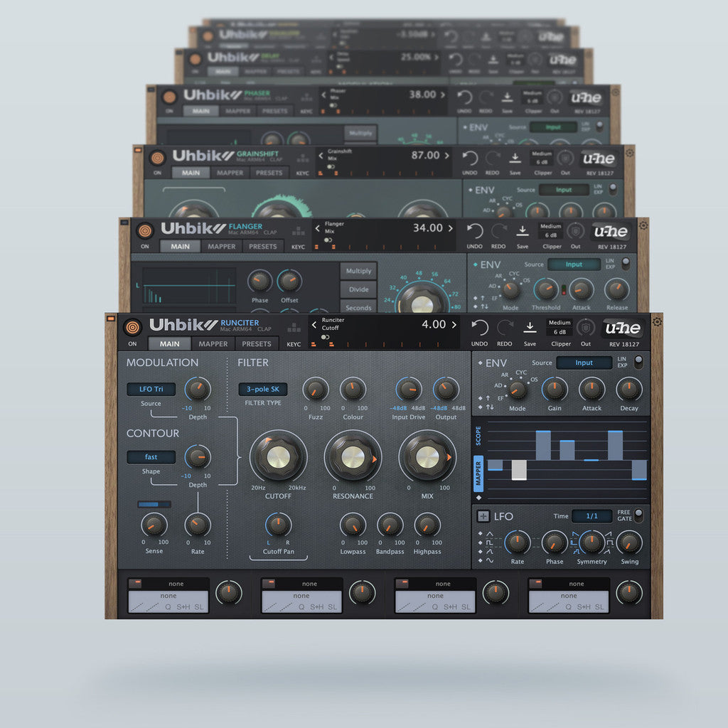Toggle the Grainshift ON power button

[157, 159]
